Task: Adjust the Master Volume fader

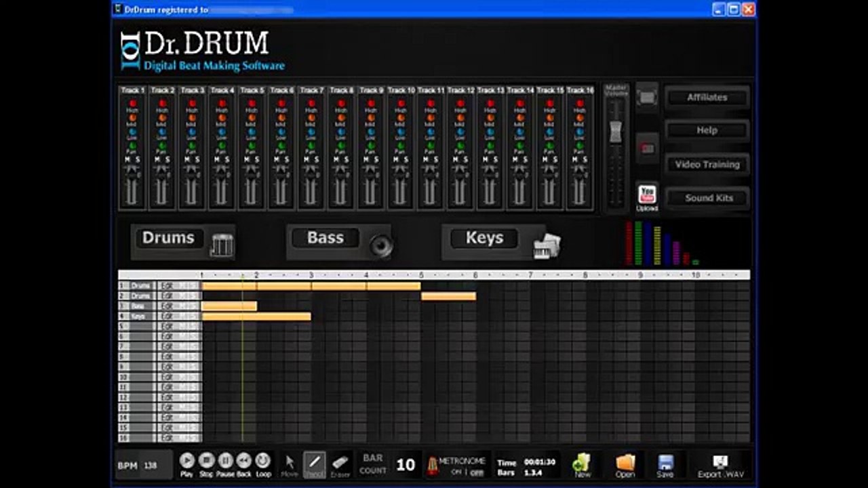Action: 616,131
